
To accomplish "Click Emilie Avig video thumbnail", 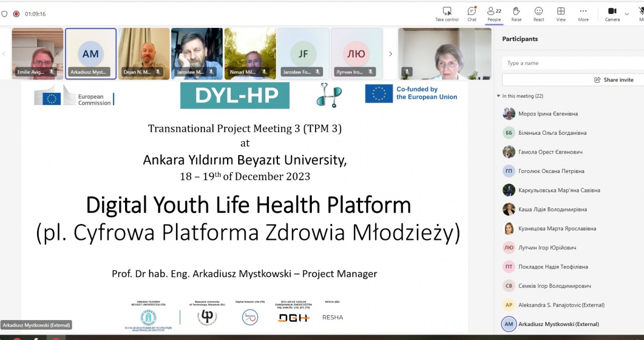I will 37,54.
